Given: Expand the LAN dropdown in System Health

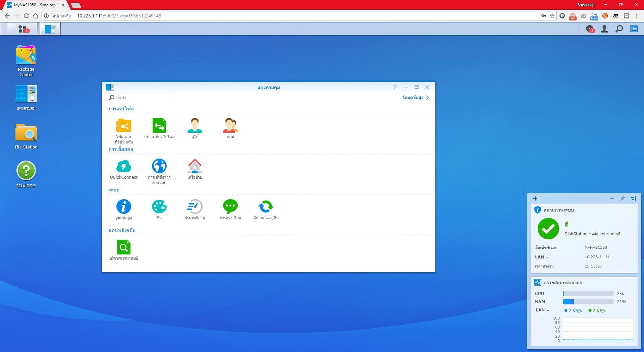Looking at the screenshot, I should pyautogui.click(x=542, y=257).
